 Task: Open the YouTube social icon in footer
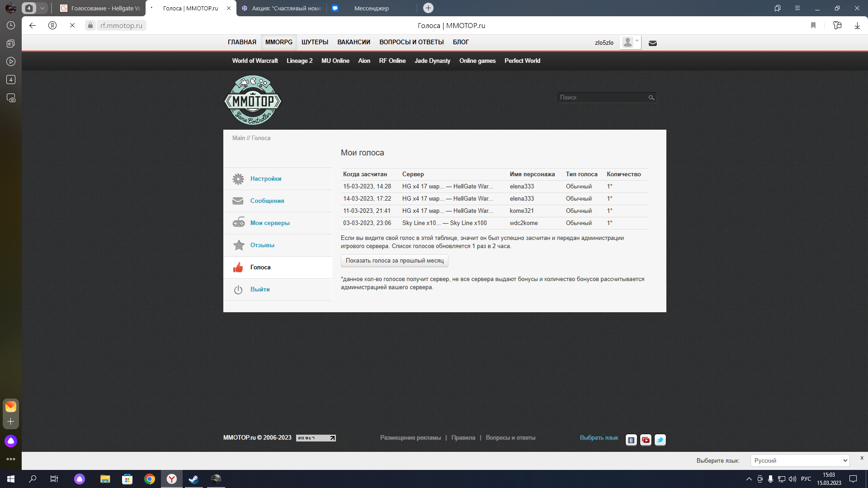point(646,440)
